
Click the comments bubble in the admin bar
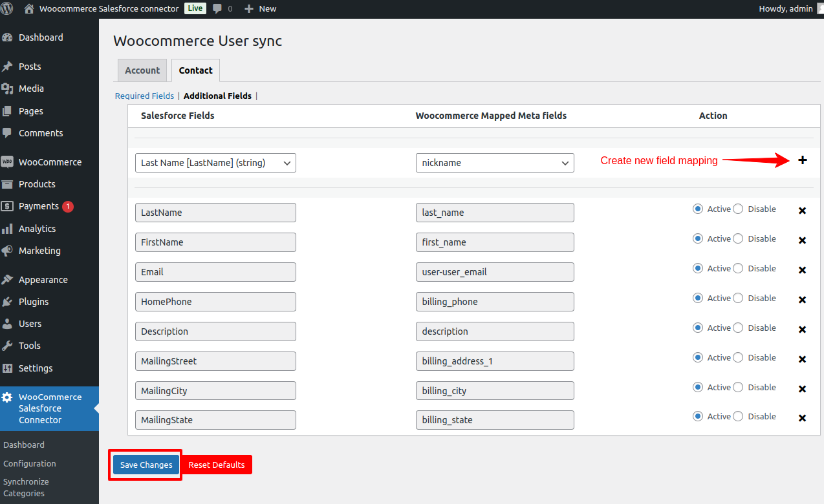[217, 8]
